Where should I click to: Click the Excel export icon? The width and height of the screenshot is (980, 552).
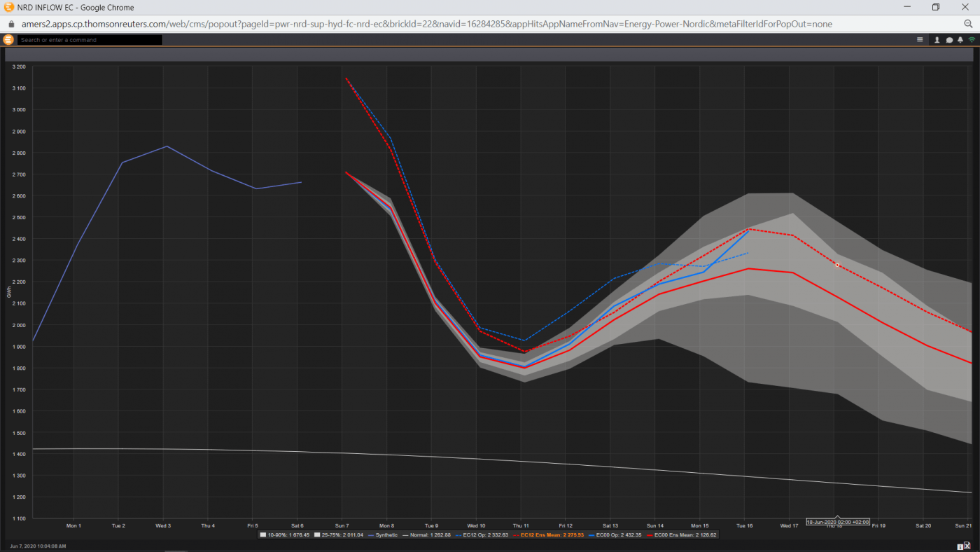(967, 546)
